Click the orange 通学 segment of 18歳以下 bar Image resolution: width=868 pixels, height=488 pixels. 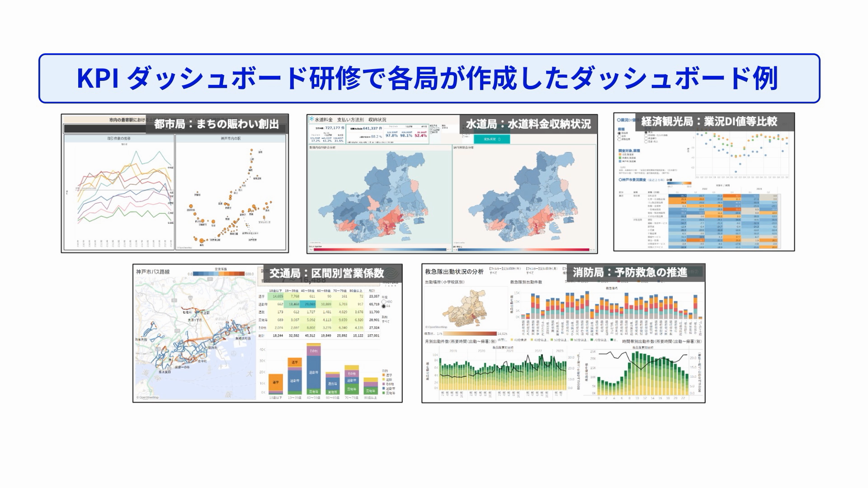[275, 382]
